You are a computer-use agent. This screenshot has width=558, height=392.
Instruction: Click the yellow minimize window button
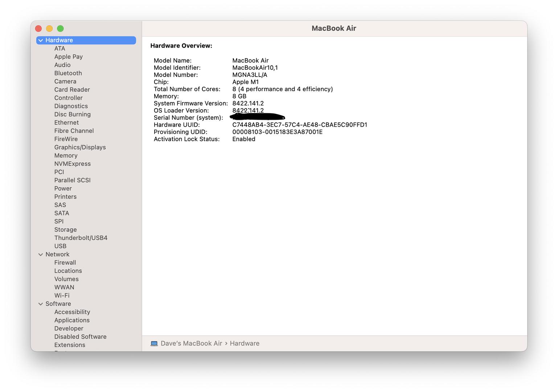point(49,29)
